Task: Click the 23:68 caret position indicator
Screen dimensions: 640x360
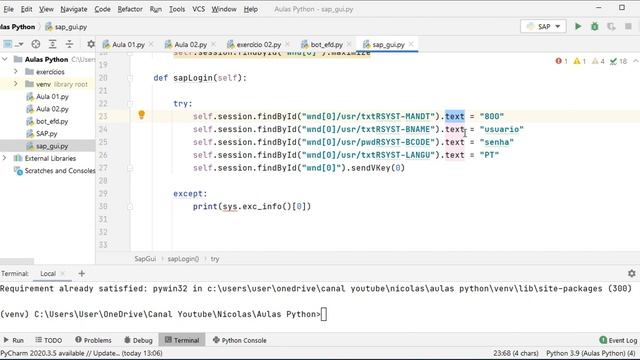Action: coord(516,353)
